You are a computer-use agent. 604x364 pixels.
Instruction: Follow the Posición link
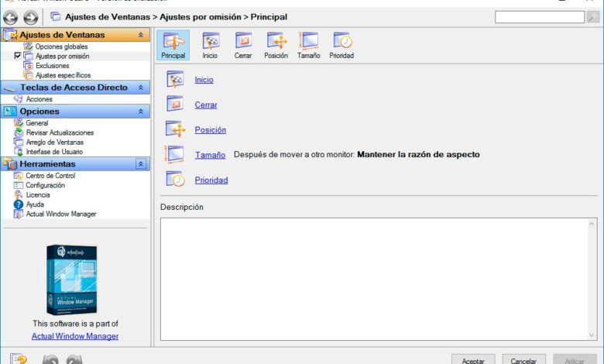point(211,130)
